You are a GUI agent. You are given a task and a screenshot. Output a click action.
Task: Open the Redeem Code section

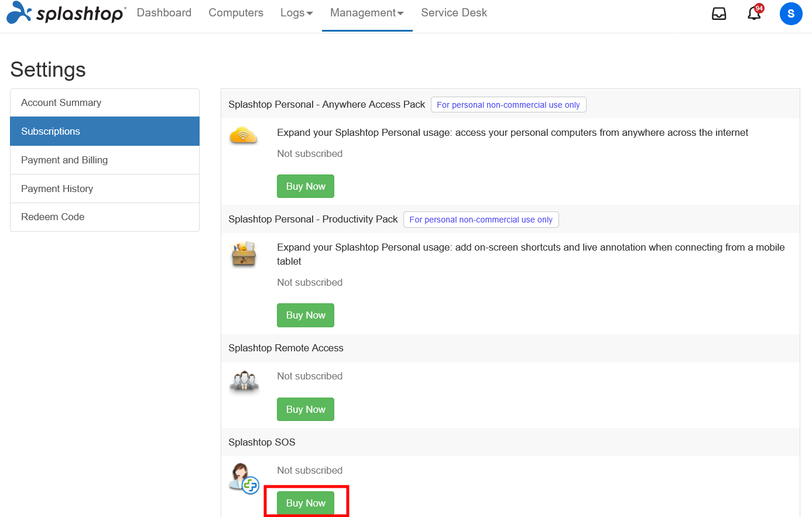click(105, 217)
